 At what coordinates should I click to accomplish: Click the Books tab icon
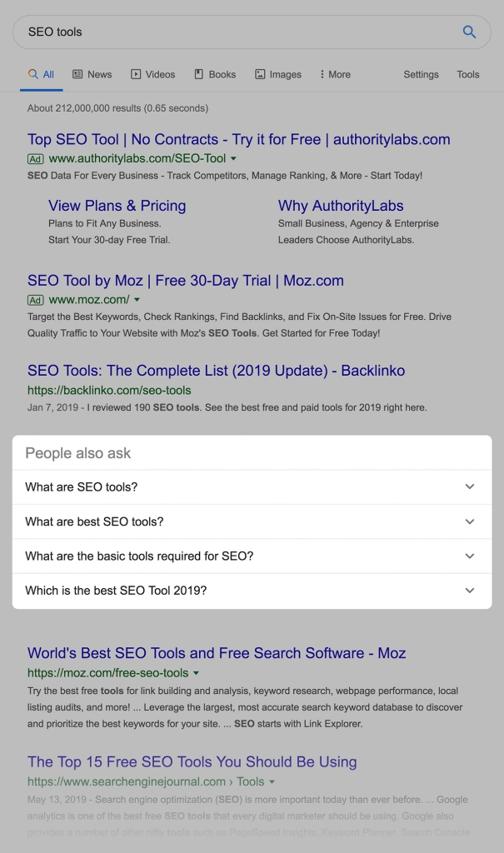(x=199, y=74)
